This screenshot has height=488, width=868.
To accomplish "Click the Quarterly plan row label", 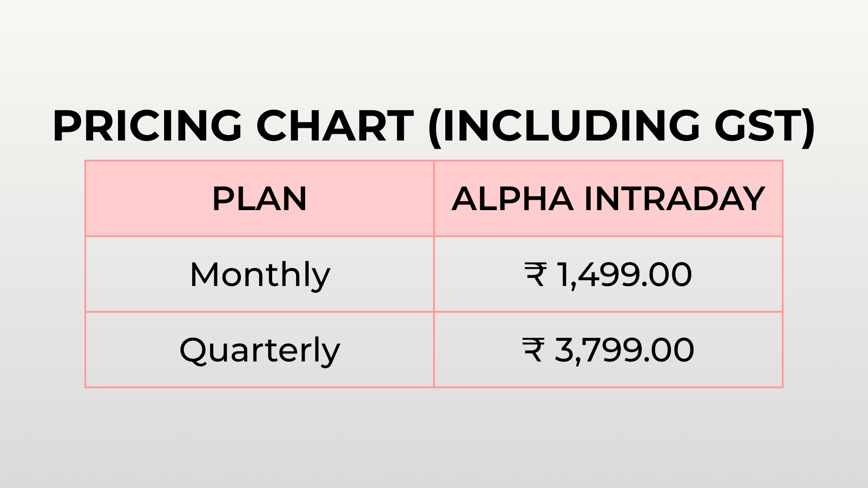I will click(x=259, y=350).
